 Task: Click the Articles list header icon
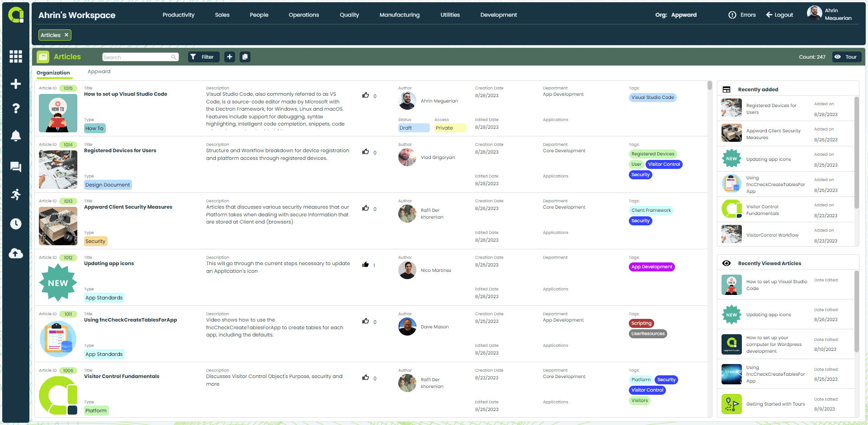tap(43, 57)
